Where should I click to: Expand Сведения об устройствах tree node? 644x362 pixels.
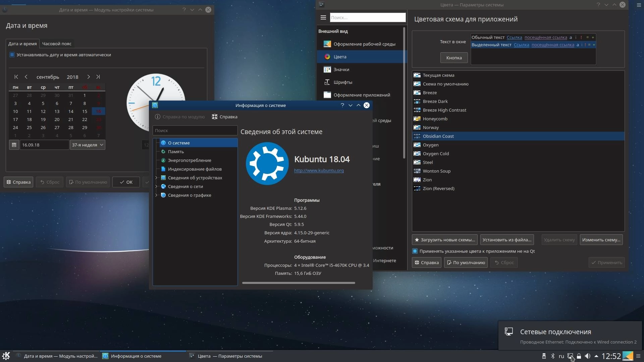point(156,178)
